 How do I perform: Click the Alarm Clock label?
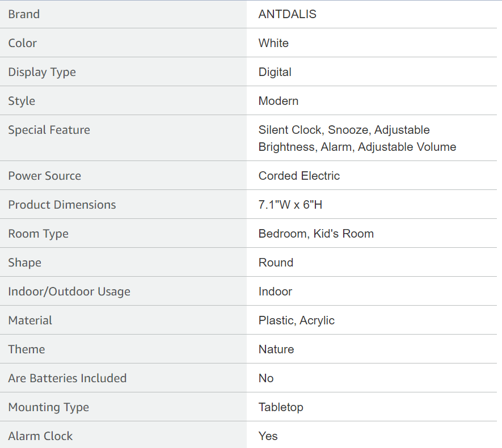(x=40, y=436)
